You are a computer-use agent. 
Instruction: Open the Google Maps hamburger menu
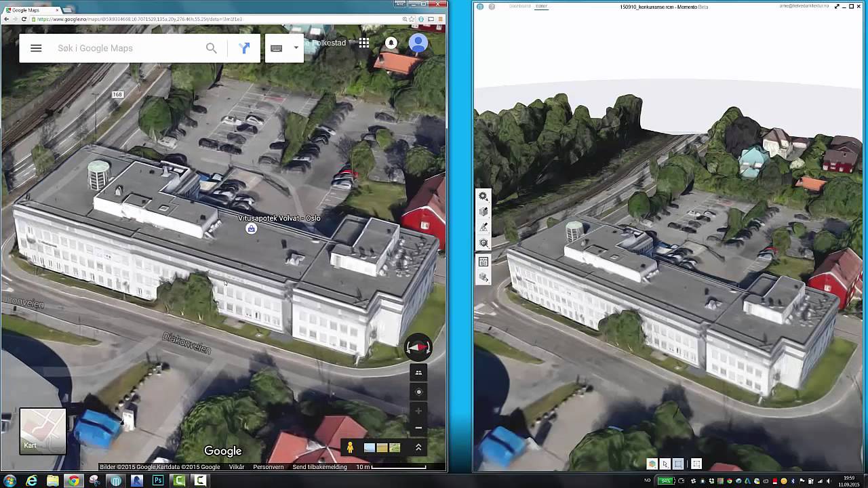click(x=36, y=48)
